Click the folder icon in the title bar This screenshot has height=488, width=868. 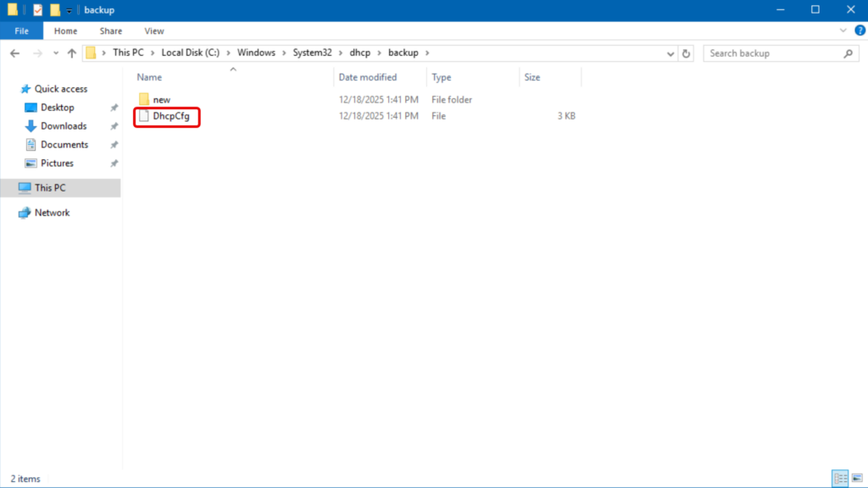[x=12, y=9]
